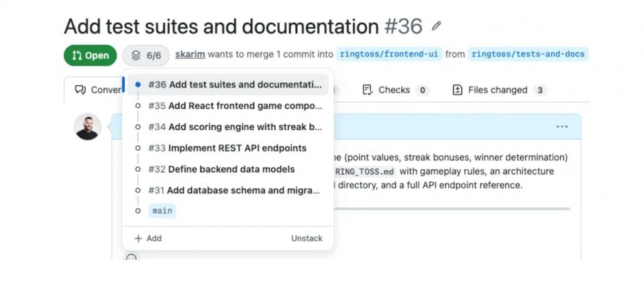Open the ringtoss/frontend-ui base branch link
644x282 pixels.
389,54
